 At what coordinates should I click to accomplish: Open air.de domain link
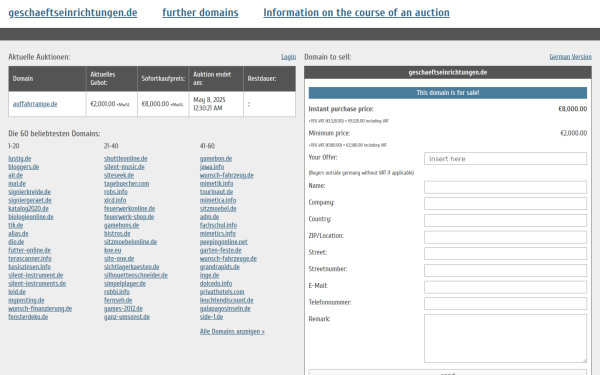click(x=16, y=176)
